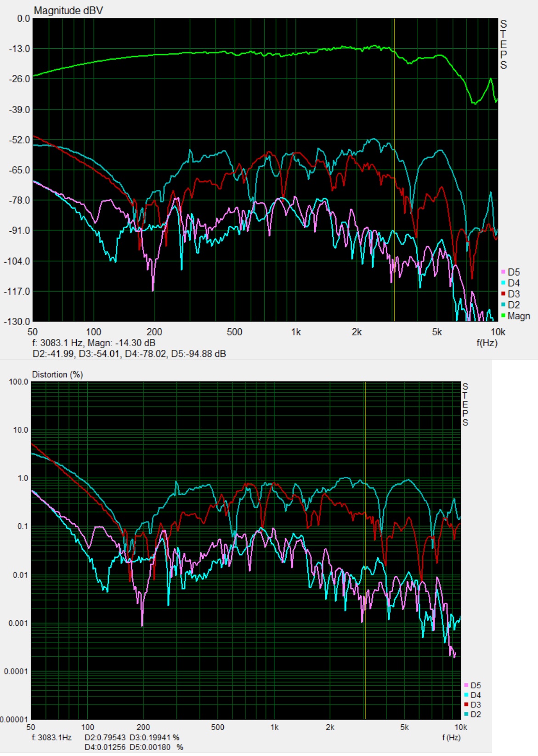
Task: Click the STEPS label on distortion chart
Action: point(465,405)
